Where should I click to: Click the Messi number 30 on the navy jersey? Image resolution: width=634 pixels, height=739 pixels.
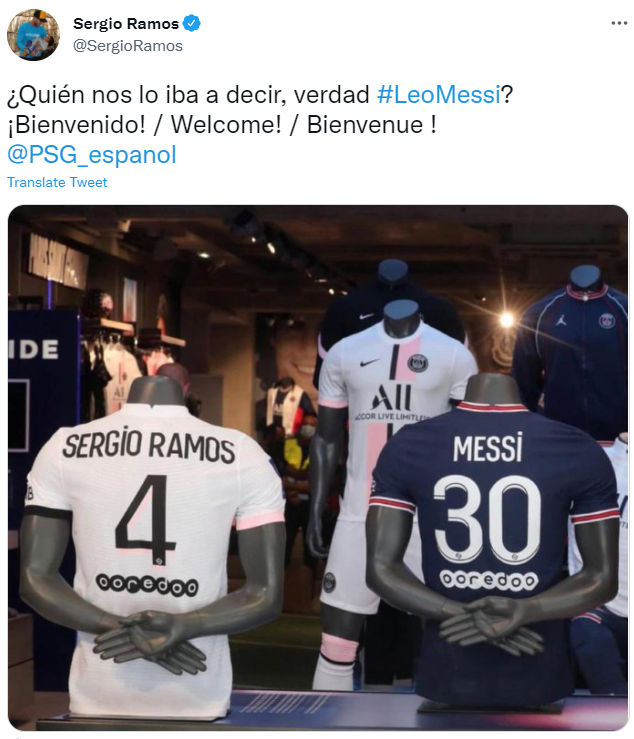[x=487, y=519]
